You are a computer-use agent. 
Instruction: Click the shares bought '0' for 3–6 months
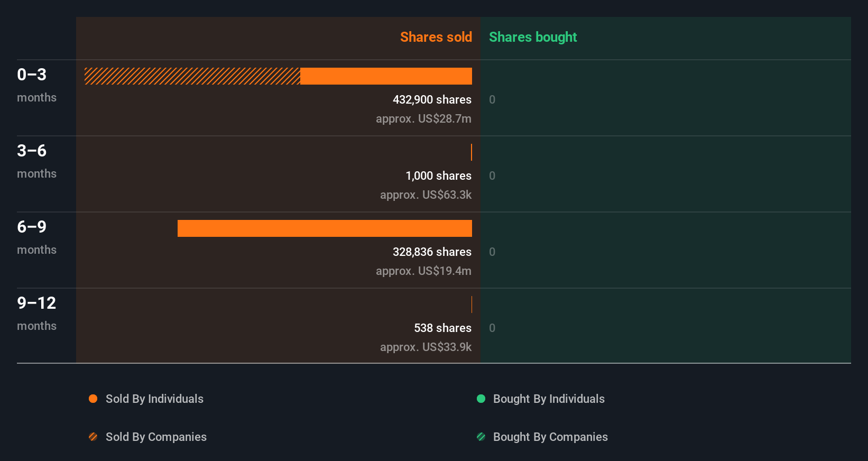(x=492, y=176)
